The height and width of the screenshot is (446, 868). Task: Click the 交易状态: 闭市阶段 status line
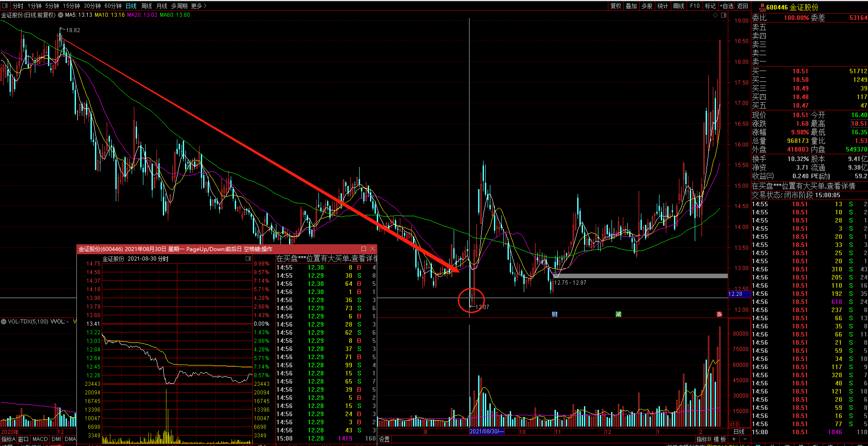point(796,195)
